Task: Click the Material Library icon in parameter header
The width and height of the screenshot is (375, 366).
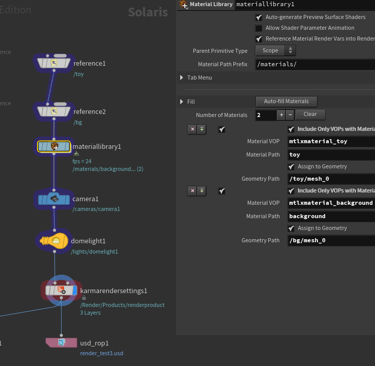Action: [183, 4]
